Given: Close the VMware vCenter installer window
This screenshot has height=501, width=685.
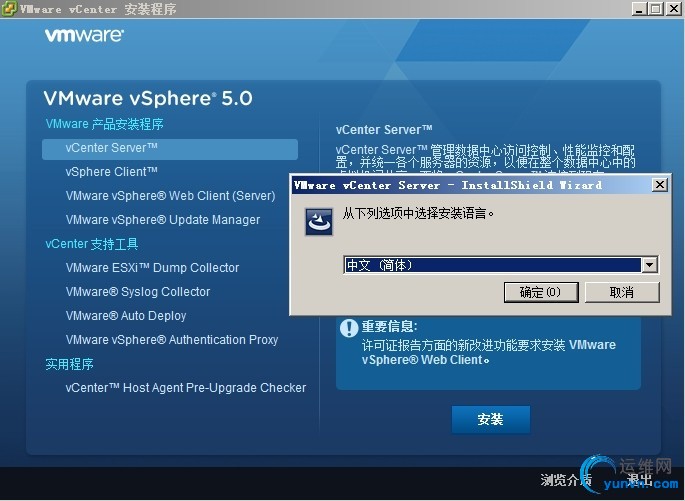Looking at the screenshot, I should 673,9.
